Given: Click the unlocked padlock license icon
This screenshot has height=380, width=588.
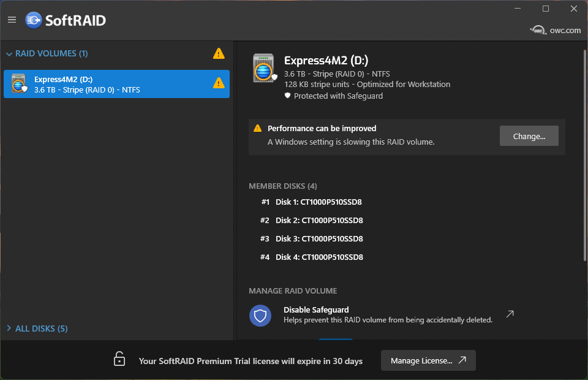Looking at the screenshot, I should click(x=119, y=359).
